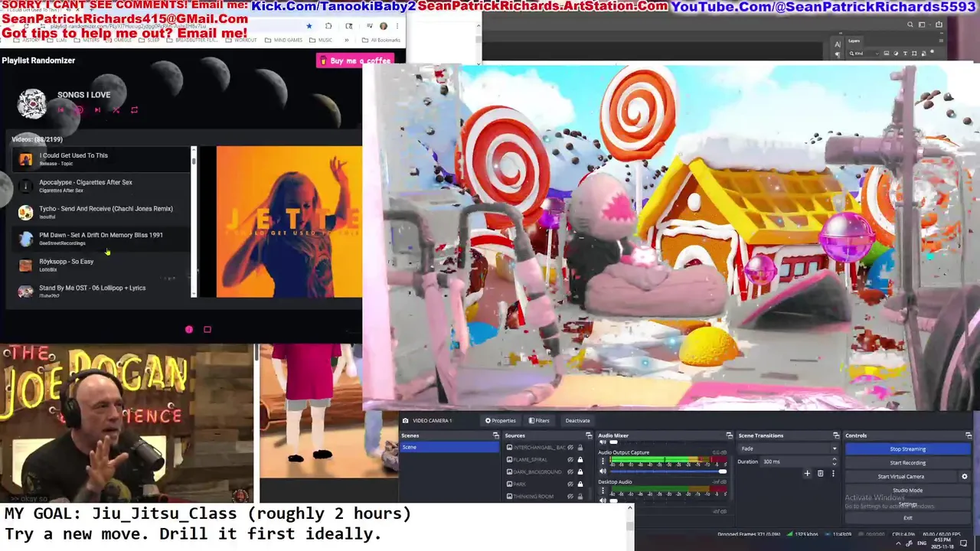Viewport: 980px width, 551px height.
Task: Open MUSIC bookmark folder
Action: (x=322, y=40)
